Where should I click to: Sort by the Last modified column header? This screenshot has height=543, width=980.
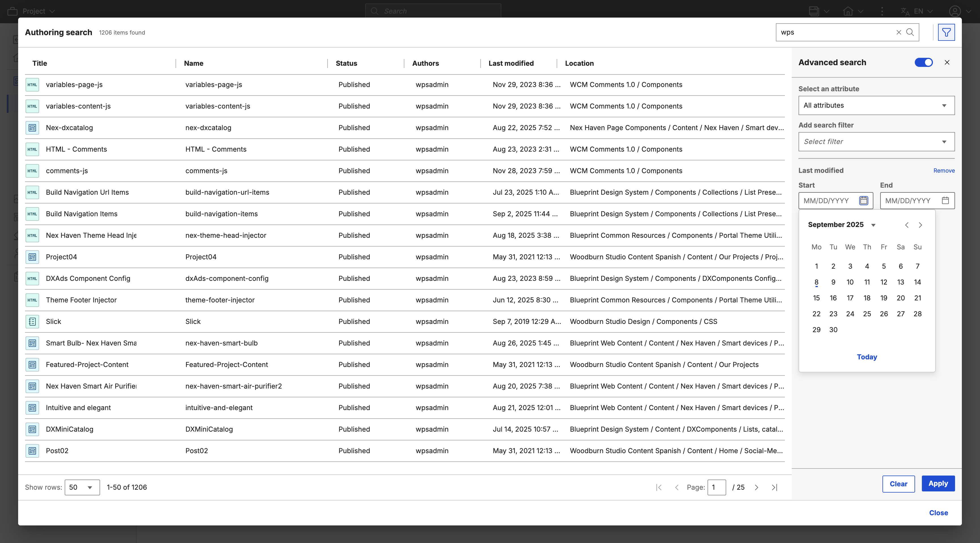click(510, 63)
